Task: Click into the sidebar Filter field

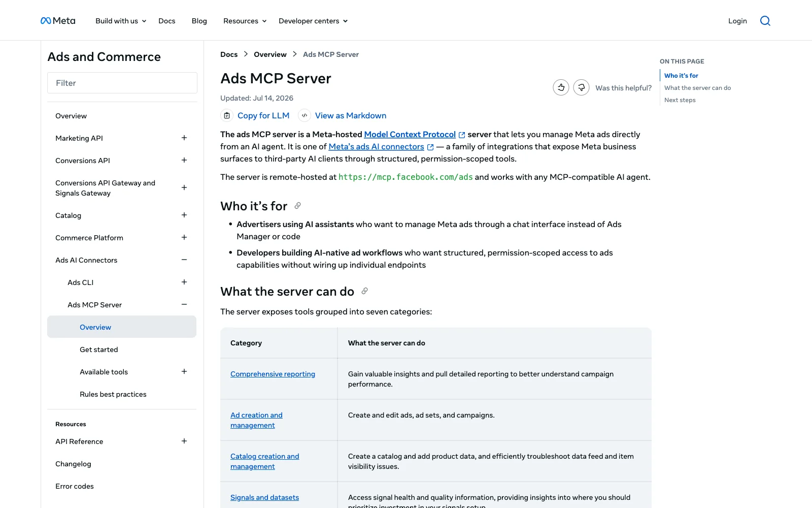Action: click(x=122, y=83)
